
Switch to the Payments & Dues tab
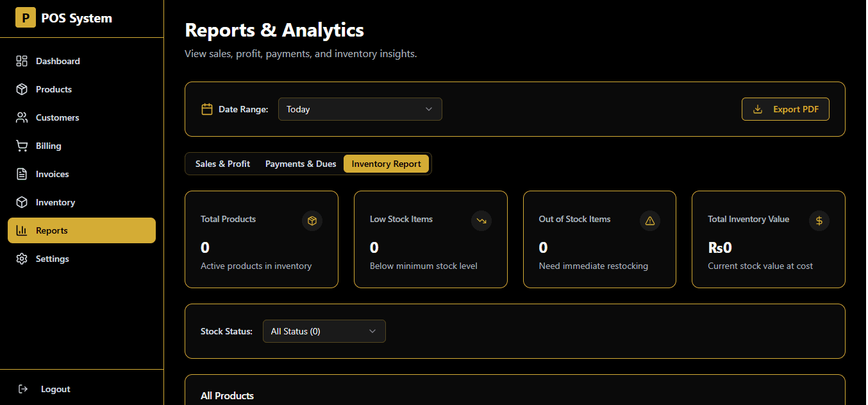point(301,164)
